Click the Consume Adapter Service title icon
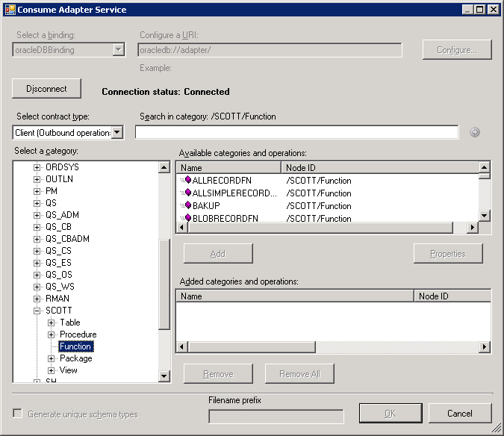 (10, 10)
